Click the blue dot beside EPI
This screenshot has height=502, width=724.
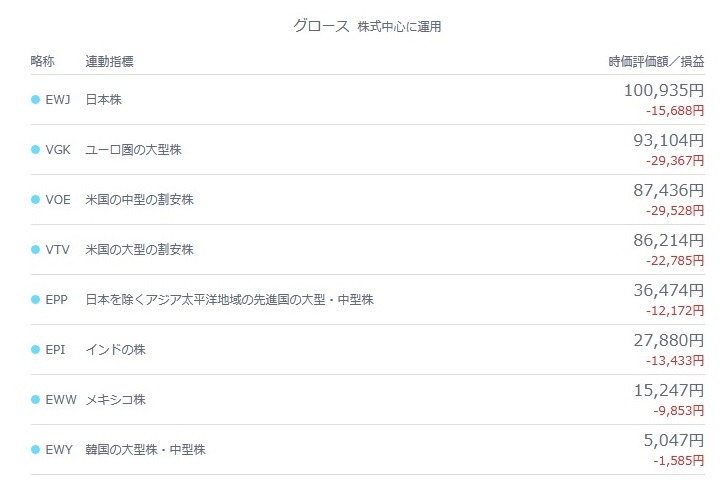pos(36,350)
